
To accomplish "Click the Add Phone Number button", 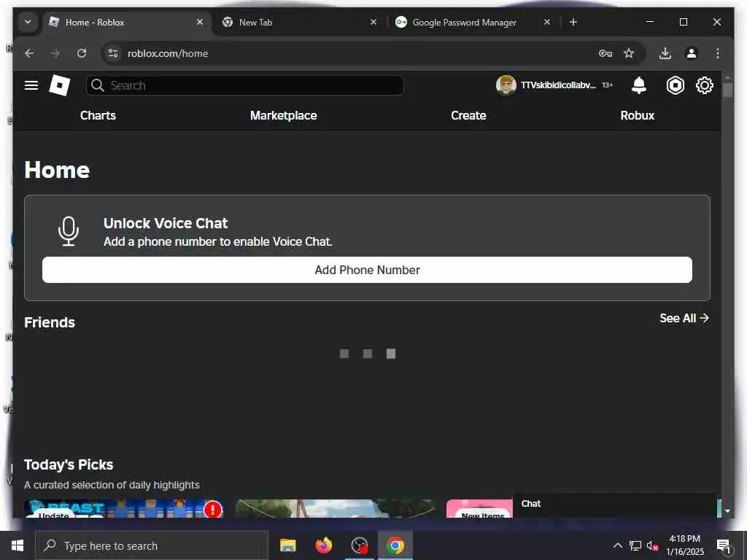I will [x=367, y=270].
